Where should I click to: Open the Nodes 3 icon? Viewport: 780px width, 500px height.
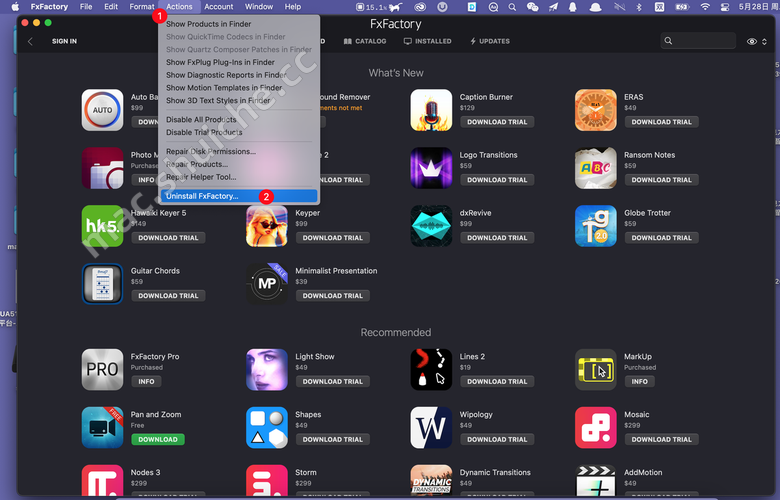pyautogui.click(x=102, y=481)
